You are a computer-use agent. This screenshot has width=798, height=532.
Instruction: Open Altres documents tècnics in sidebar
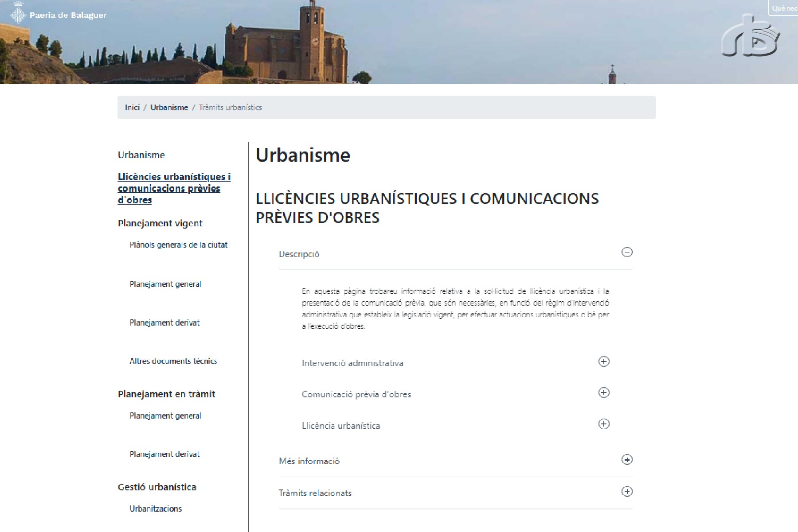coord(173,361)
